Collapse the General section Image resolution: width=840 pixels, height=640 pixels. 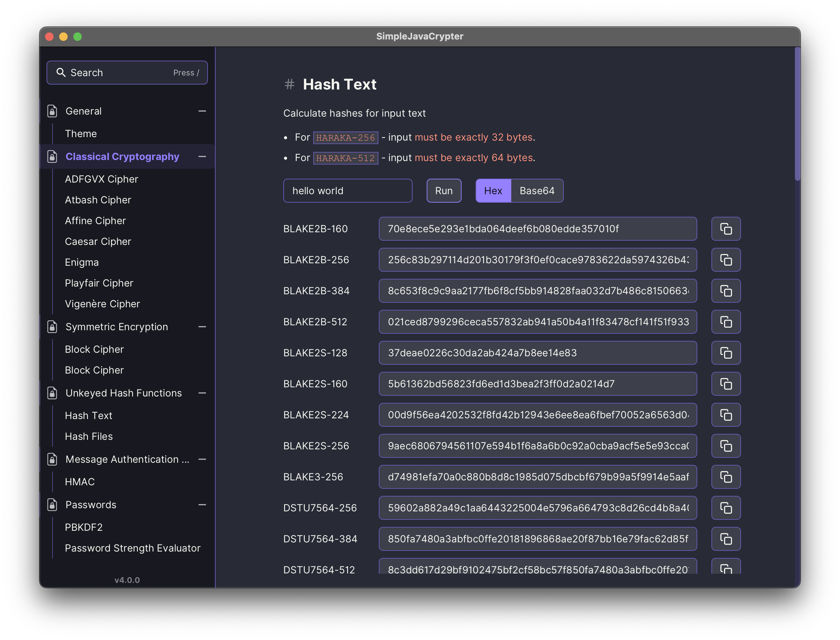coord(202,111)
